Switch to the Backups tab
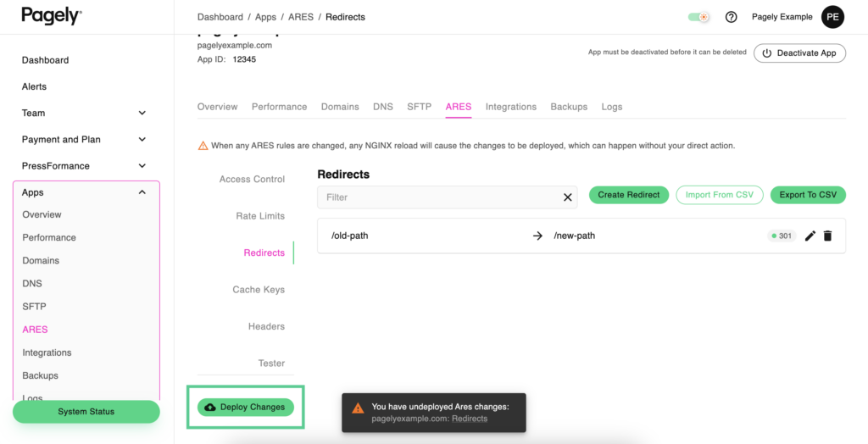Viewport: 868px width, 444px height. tap(569, 107)
